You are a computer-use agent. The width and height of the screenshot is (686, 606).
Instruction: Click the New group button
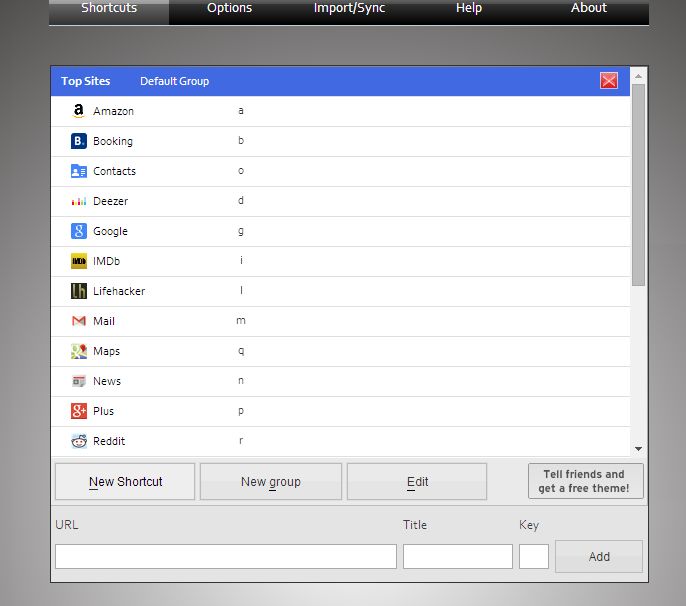click(x=271, y=481)
